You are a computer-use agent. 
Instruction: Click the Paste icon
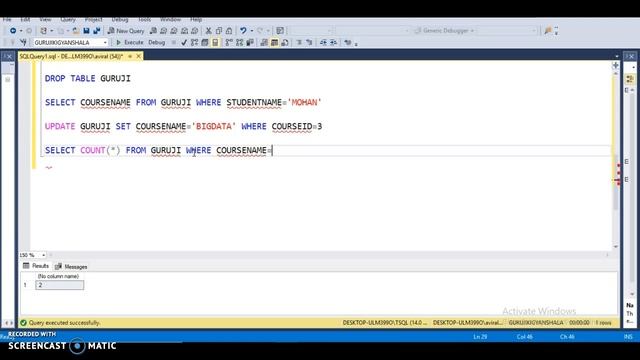(229, 31)
